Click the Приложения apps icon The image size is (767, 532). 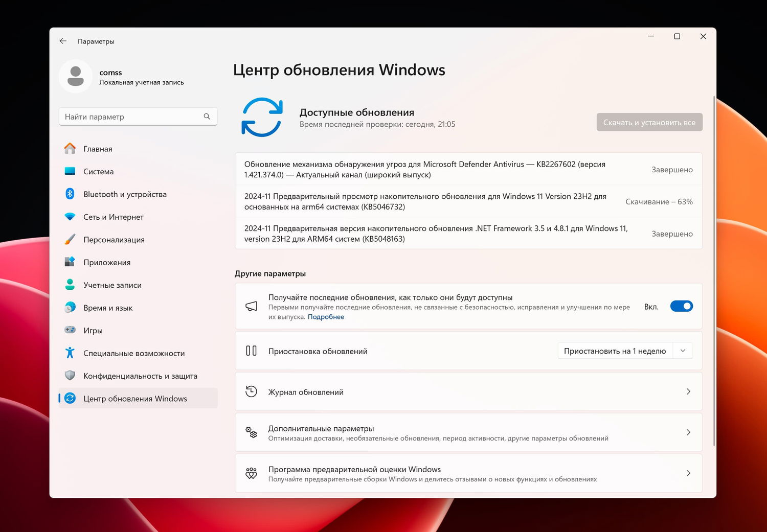pyautogui.click(x=70, y=262)
